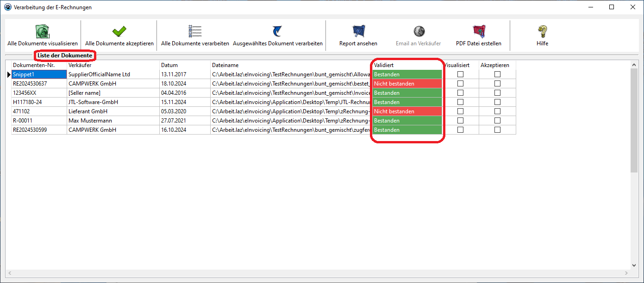Open Report ansehen from the toolbar
Image resolution: width=644 pixels, height=283 pixels.
pyautogui.click(x=358, y=31)
